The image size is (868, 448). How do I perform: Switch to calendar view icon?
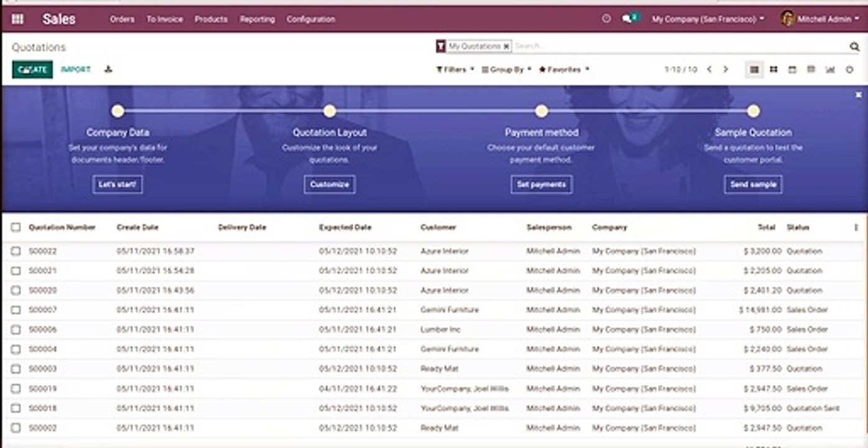[x=792, y=70]
